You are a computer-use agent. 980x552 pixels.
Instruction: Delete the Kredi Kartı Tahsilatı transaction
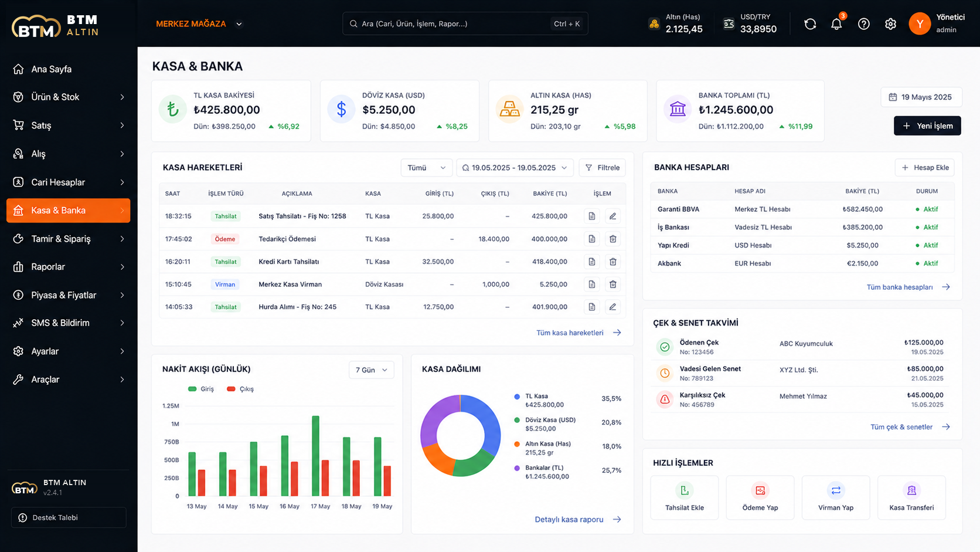(x=612, y=262)
